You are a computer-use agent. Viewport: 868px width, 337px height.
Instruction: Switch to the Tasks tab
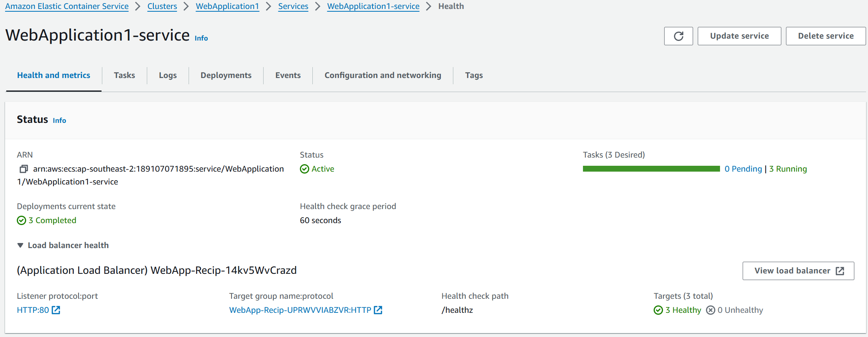(125, 75)
